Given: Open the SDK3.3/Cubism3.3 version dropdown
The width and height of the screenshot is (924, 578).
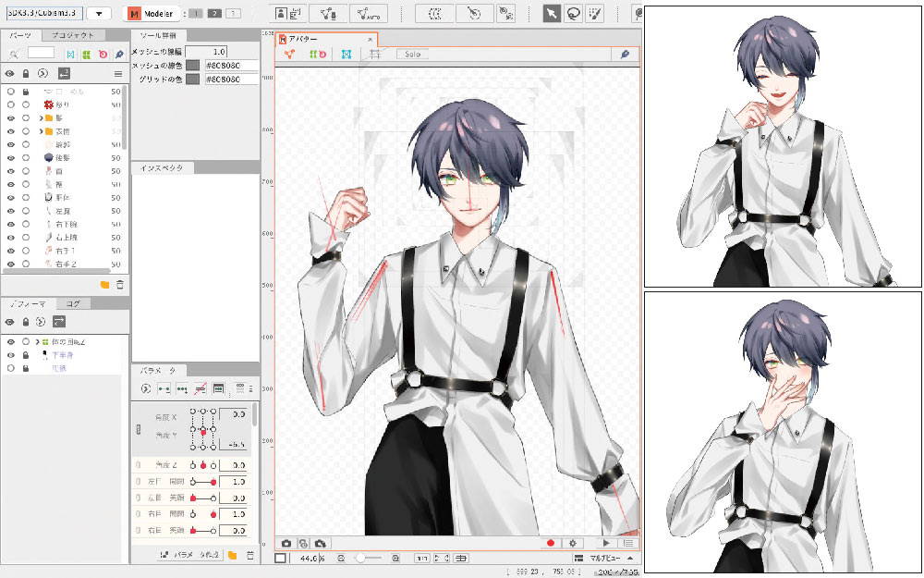Looking at the screenshot, I should click(x=99, y=13).
